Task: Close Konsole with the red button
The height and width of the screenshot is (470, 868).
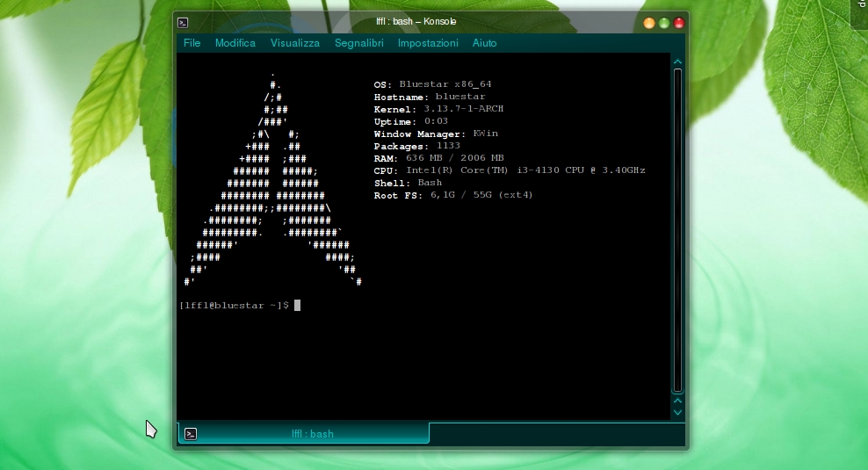Action: tap(678, 23)
